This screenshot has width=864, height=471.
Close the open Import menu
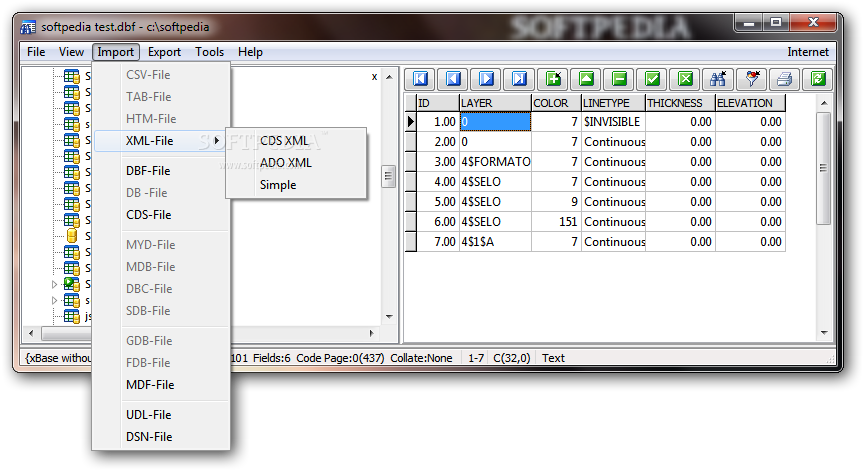[115, 52]
